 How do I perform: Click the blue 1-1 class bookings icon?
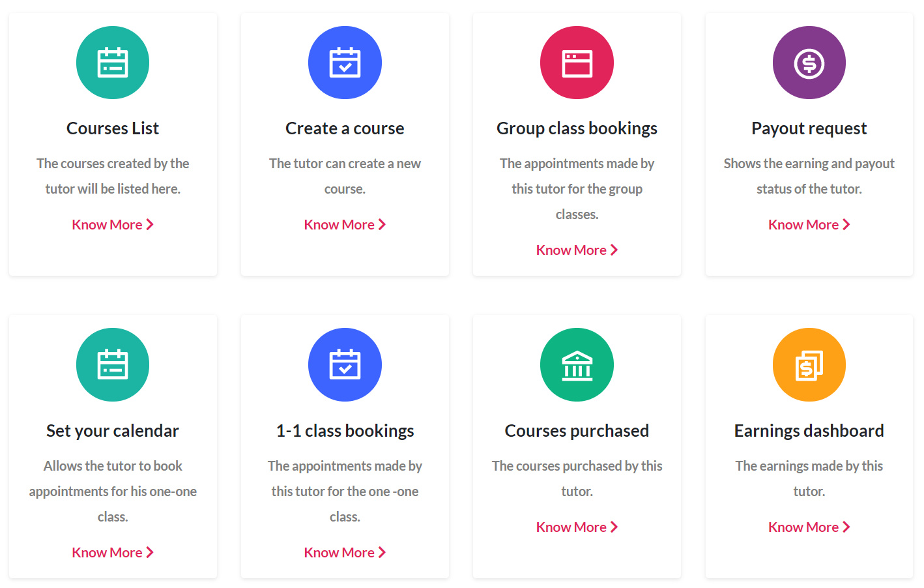(x=345, y=364)
